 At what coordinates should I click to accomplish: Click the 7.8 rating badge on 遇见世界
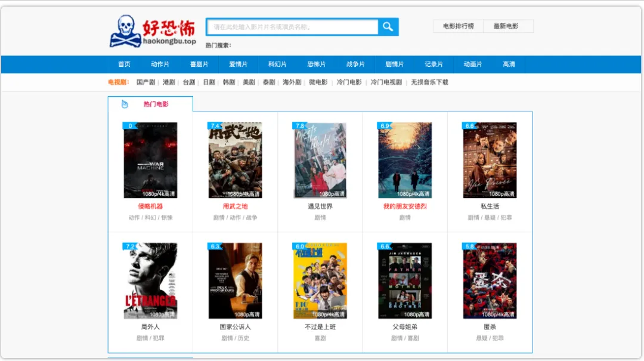point(300,126)
